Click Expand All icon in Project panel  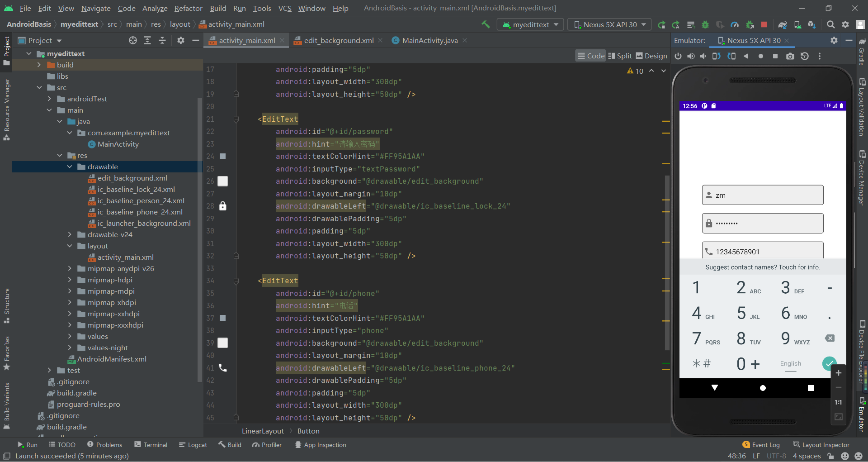(147, 41)
